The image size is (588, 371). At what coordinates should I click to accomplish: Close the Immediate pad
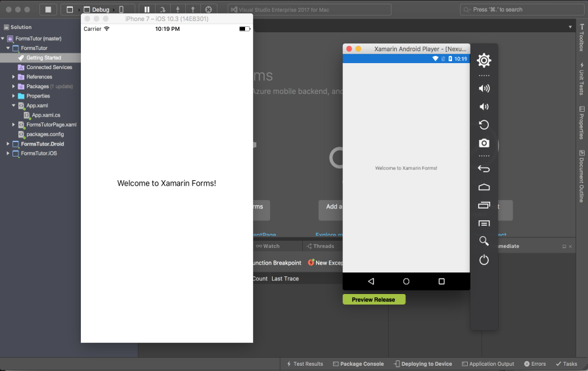(570, 246)
